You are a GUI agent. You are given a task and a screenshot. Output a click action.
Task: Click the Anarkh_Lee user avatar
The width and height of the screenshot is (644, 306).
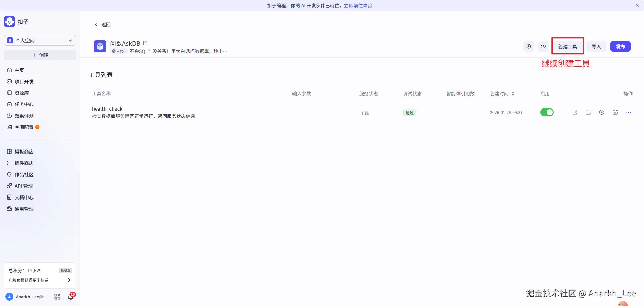(9, 297)
